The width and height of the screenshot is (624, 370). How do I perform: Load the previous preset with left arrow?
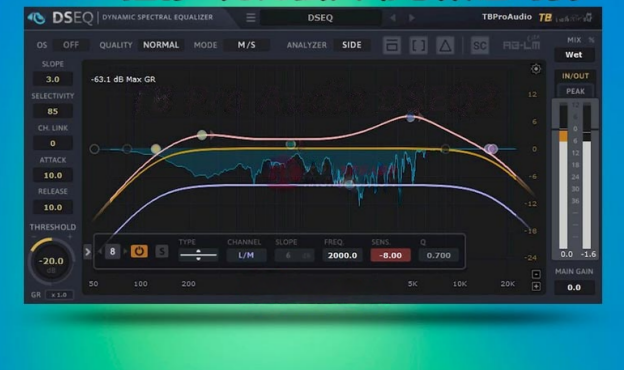393,18
